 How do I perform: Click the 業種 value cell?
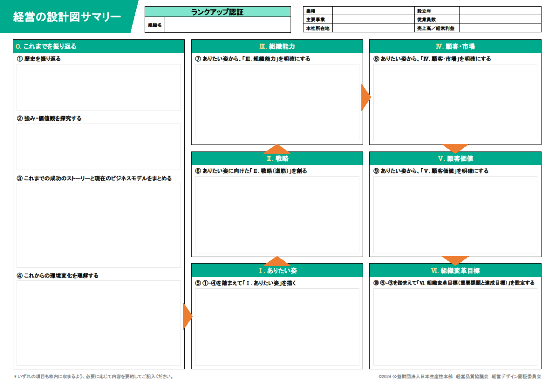[x=373, y=11]
